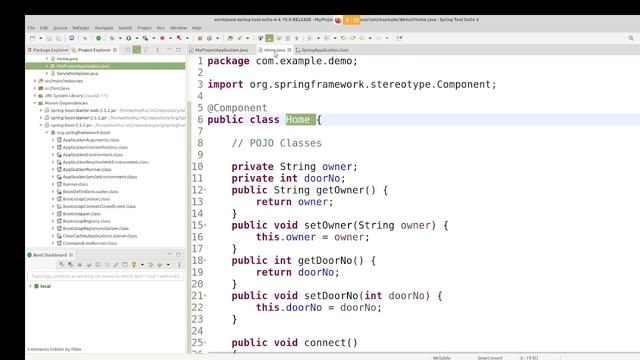Click the Boot Dashboard filter text field

105,276
